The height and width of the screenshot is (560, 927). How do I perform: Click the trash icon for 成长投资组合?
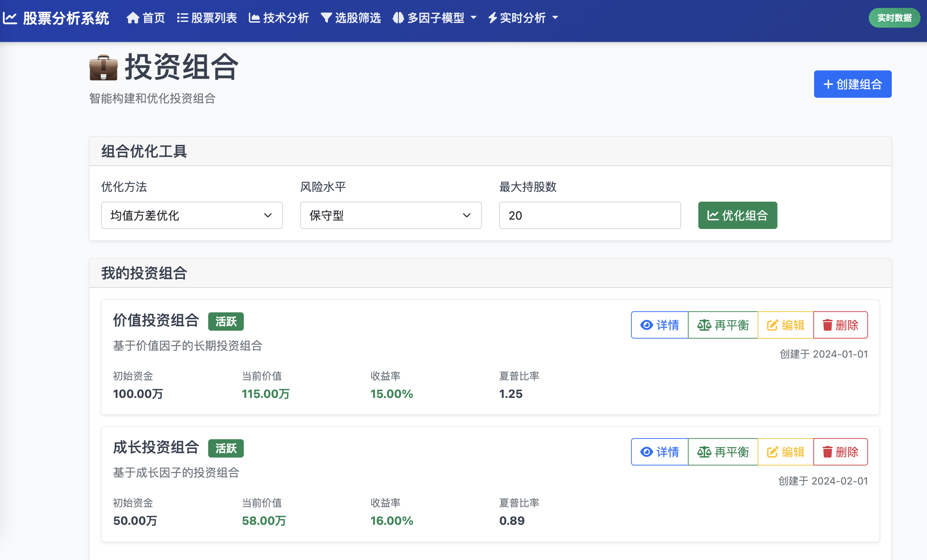click(x=827, y=452)
